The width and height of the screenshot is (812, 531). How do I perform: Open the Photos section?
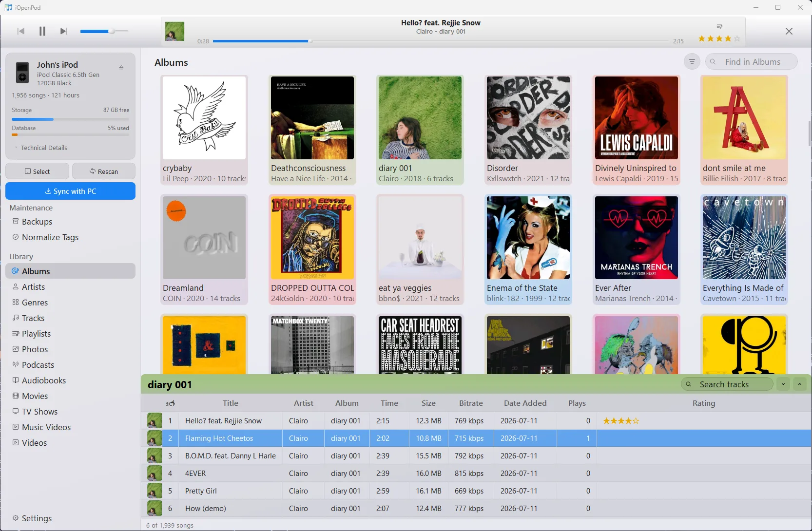70,349
